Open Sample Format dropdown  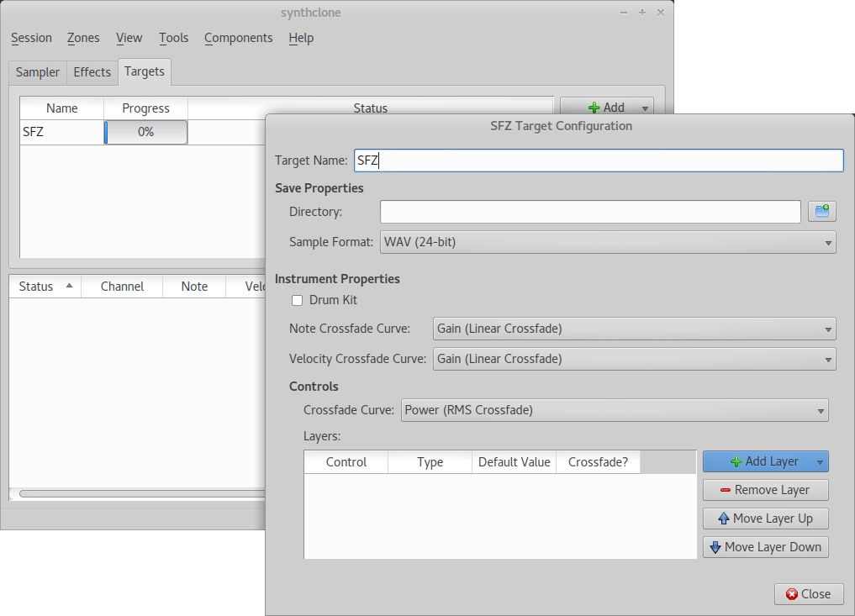click(x=608, y=242)
